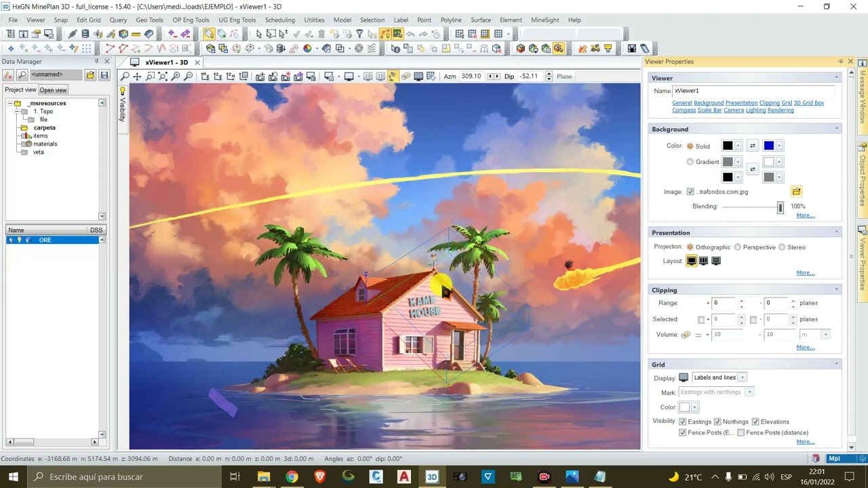The width and height of the screenshot is (868, 488).
Task: Click the Blending slider handle
Action: point(781,207)
